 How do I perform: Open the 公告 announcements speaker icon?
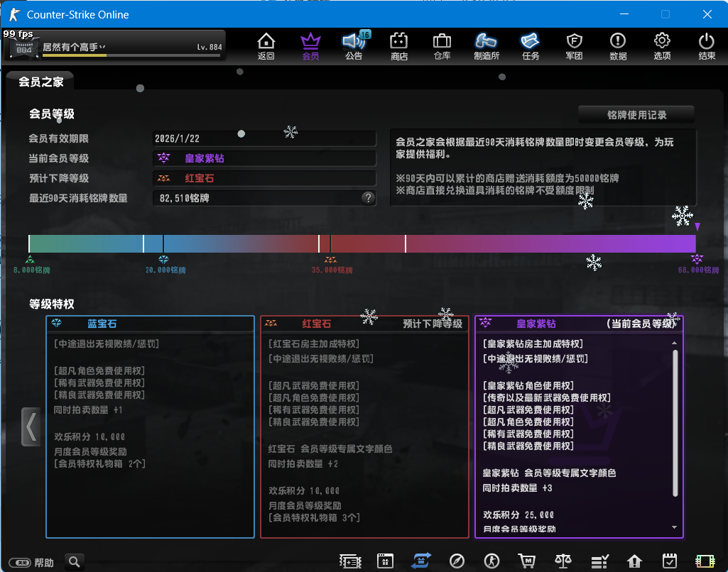pyautogui.click(x=354, y=45)
